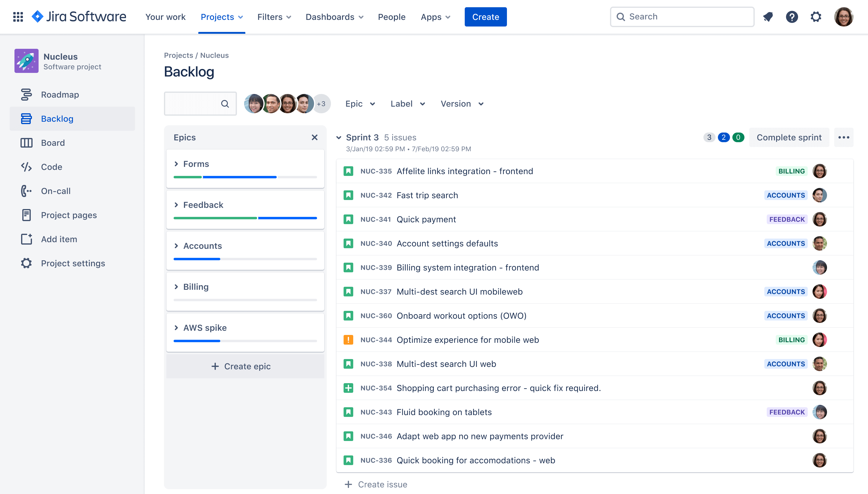Expand the Accounts epic
The width and height of the screenshot is (868, 494).
(176, 245)
